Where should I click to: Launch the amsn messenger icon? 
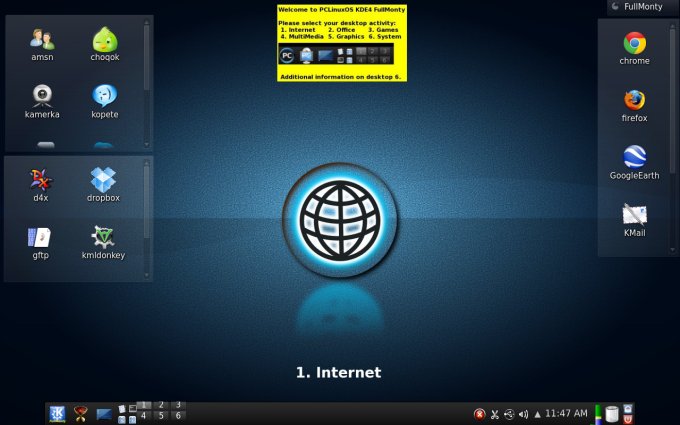(42, 45)
